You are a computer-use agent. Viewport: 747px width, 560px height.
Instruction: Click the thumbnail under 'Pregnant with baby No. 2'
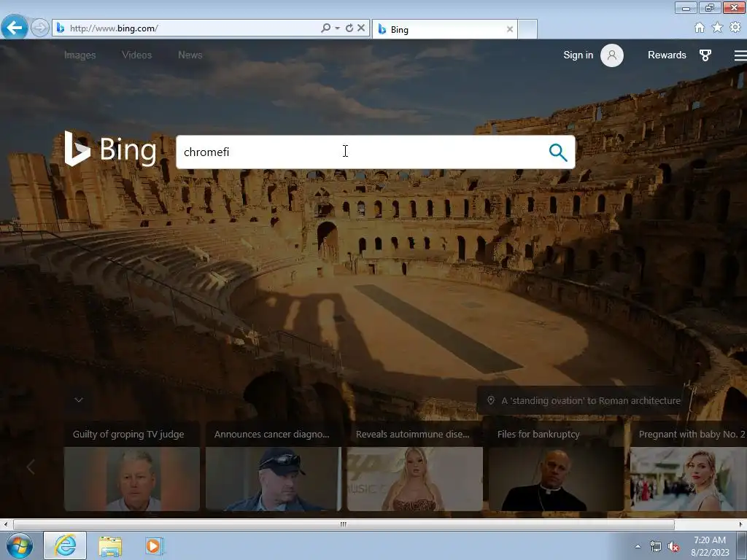689,478
